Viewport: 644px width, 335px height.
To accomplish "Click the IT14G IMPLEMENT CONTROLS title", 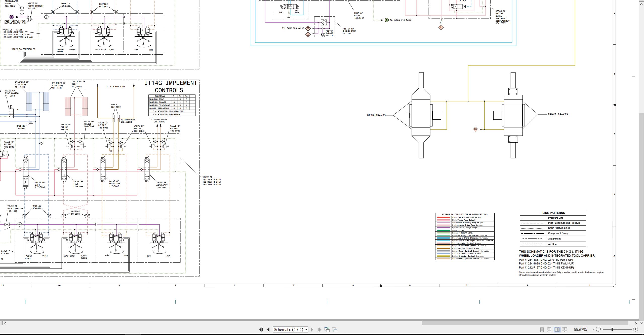I will pos(171,86).
